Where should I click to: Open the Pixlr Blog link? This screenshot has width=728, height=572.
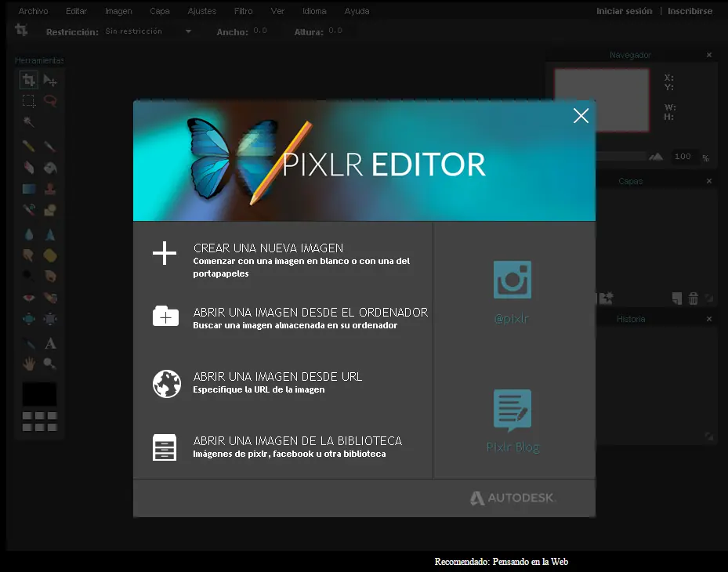tap(512, 421)
